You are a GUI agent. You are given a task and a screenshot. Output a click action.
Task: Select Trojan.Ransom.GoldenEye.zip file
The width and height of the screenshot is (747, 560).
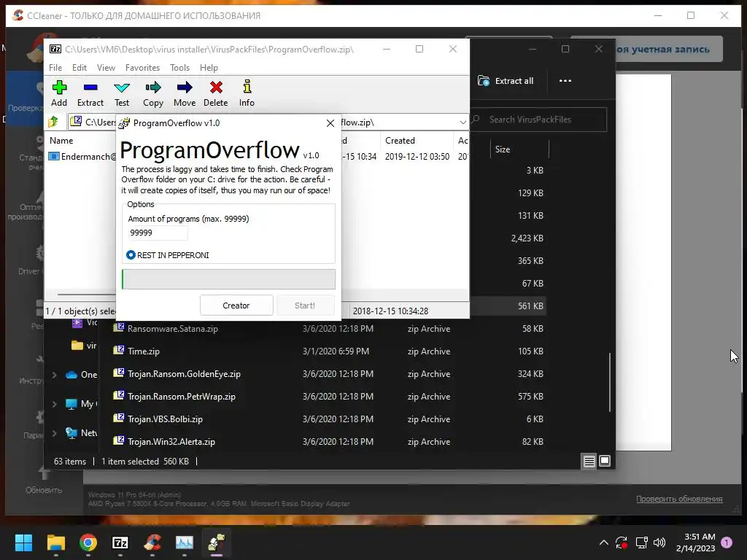click(184, 374)
